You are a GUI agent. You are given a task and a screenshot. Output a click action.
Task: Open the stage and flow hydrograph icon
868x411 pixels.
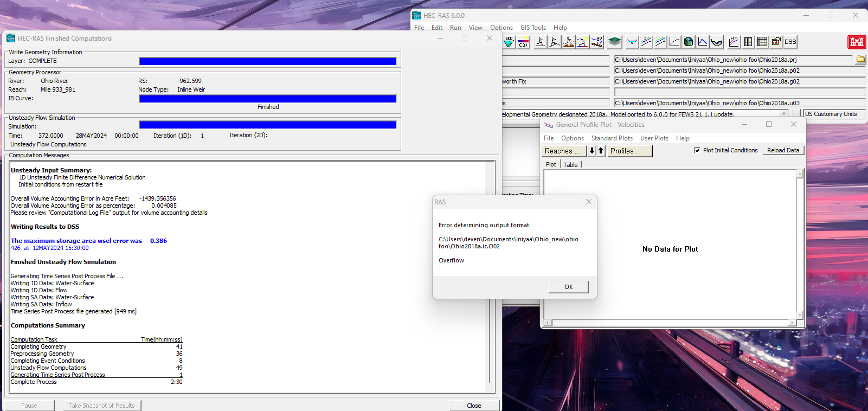click(x=703, y=42)
